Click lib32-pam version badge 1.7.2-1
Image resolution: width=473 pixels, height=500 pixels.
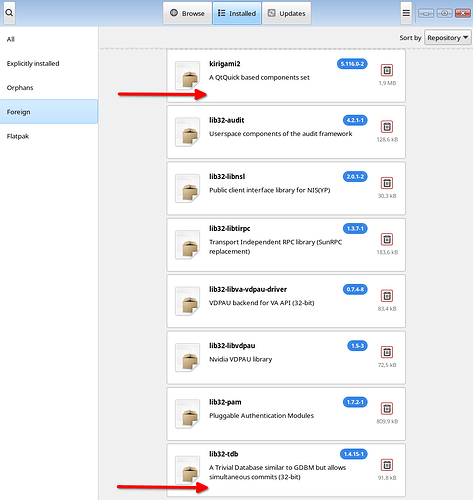tap(355, 402)
